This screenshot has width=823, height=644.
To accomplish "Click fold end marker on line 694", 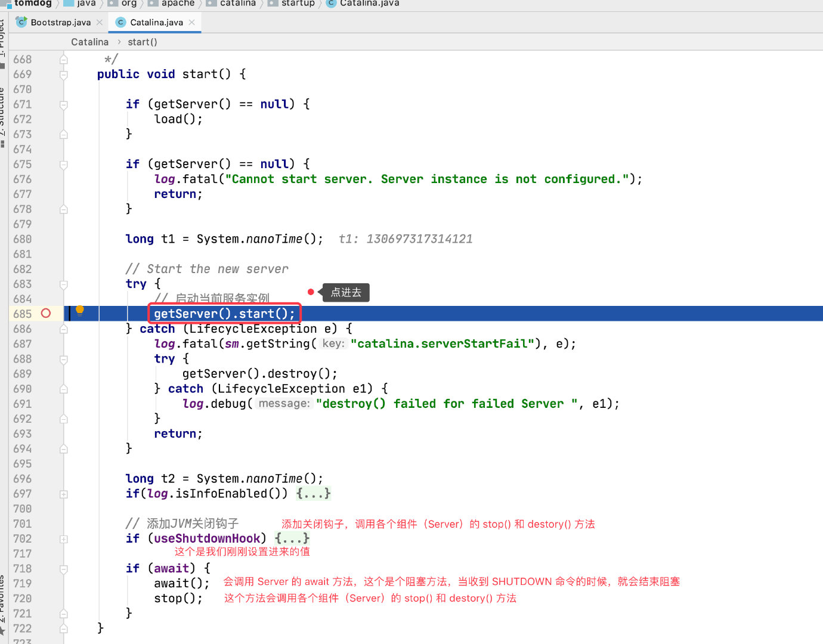I will tap(64, 449).
